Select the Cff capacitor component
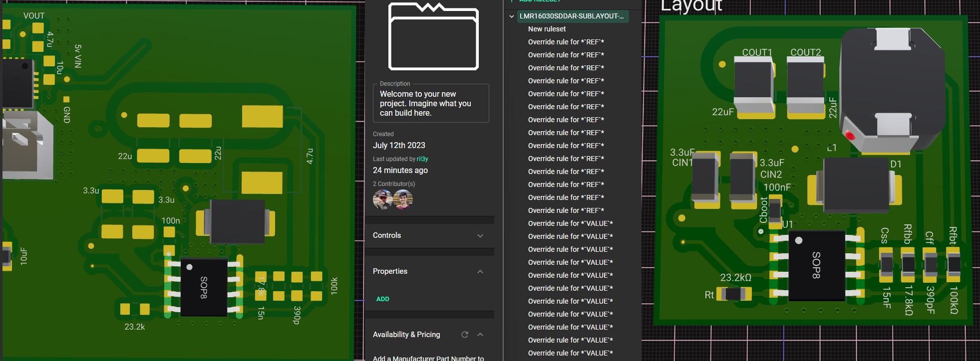Image resolution: width=980 pixels, height=361 pixels. point(930,264)
